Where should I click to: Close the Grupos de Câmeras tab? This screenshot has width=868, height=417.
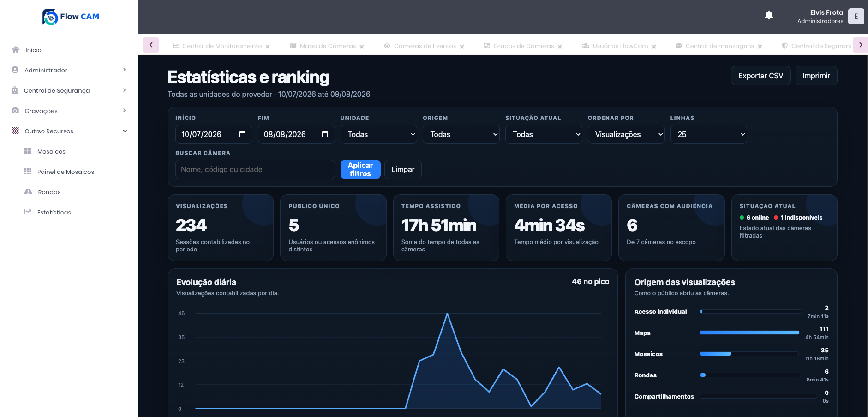coord(560,47)
